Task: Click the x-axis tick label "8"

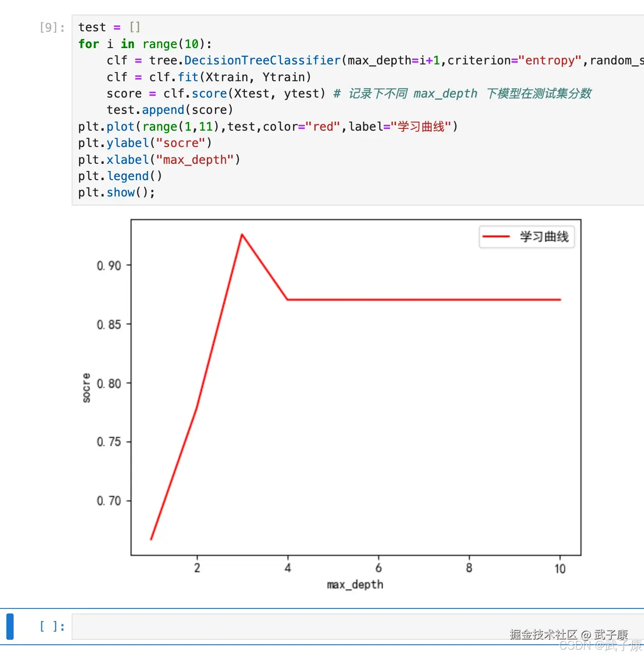Action: point(469,568)
